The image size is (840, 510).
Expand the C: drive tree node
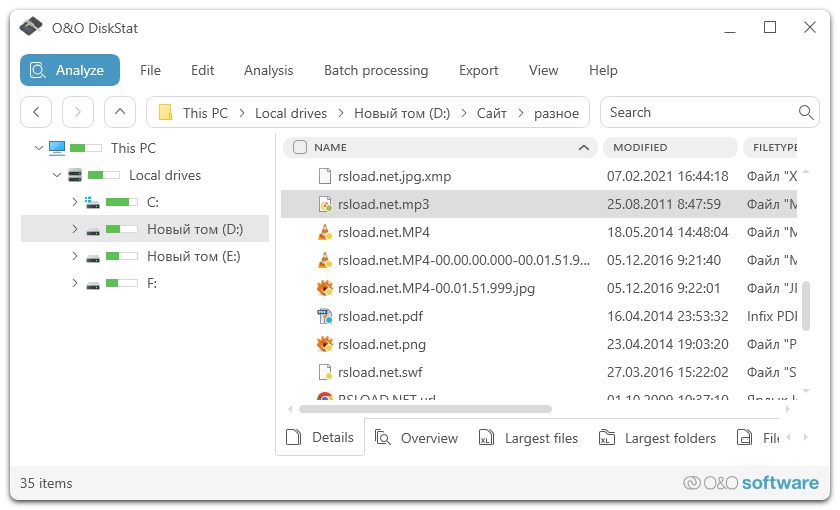74,202
